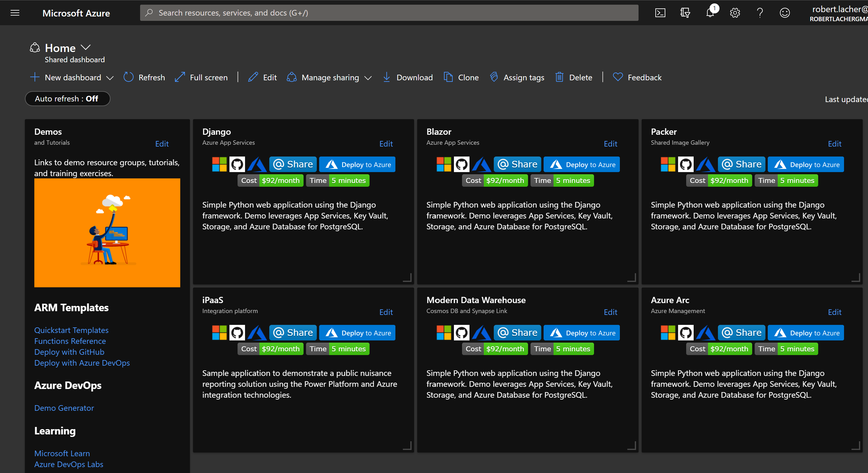Expand the Home dashboard chevron
Screen dimensions: 868x473
[86, 48]
